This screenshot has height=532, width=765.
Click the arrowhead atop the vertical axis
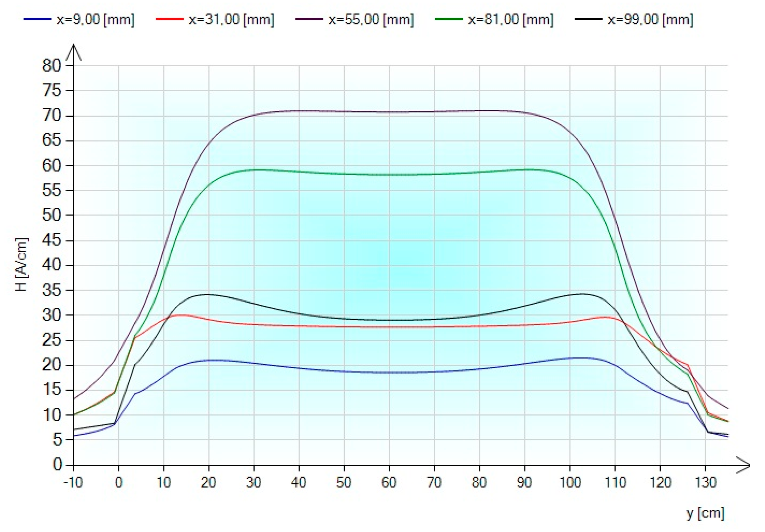coord(73,52)
